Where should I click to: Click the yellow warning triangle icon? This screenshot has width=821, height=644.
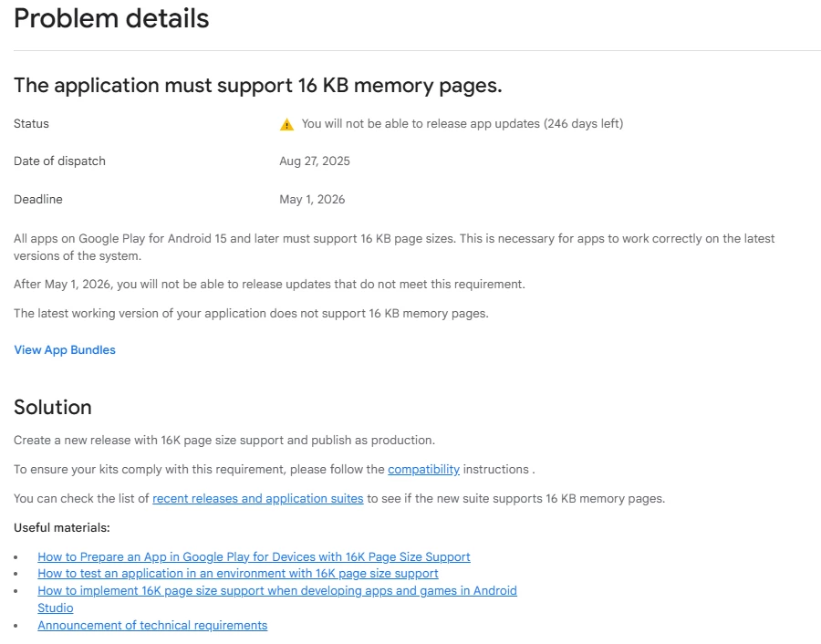286,124
